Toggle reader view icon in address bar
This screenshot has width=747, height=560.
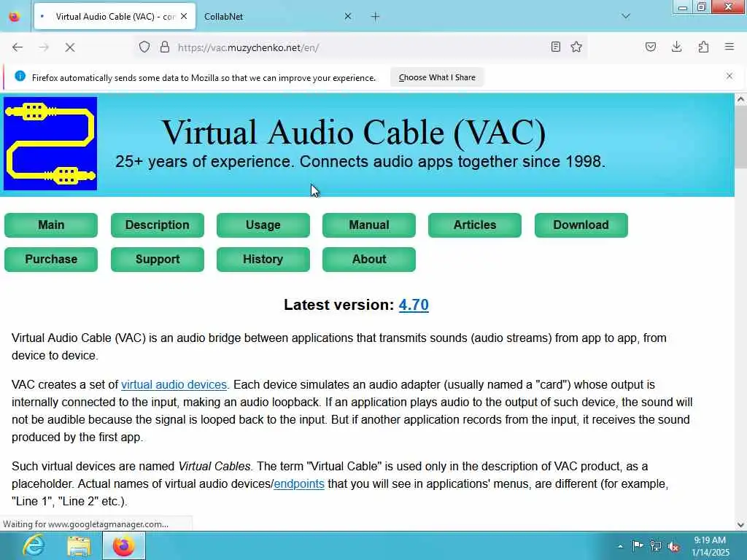pos(555,47)
